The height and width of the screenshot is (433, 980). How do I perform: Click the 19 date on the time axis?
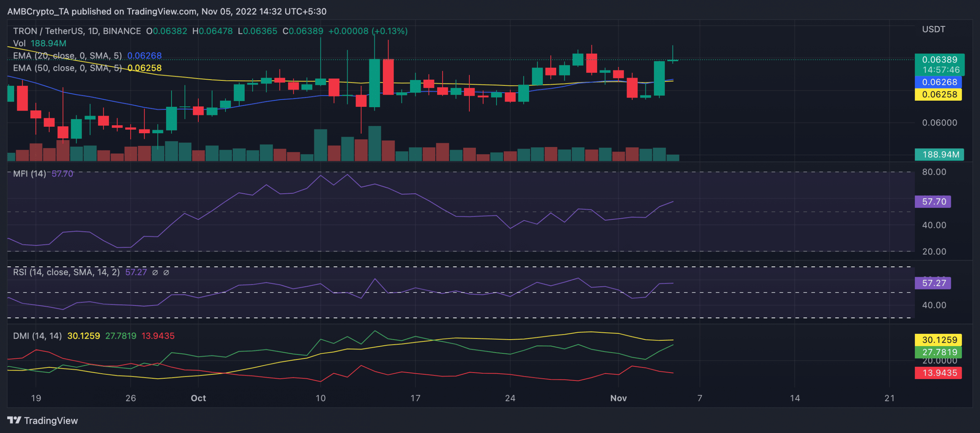tap(36, 398)
